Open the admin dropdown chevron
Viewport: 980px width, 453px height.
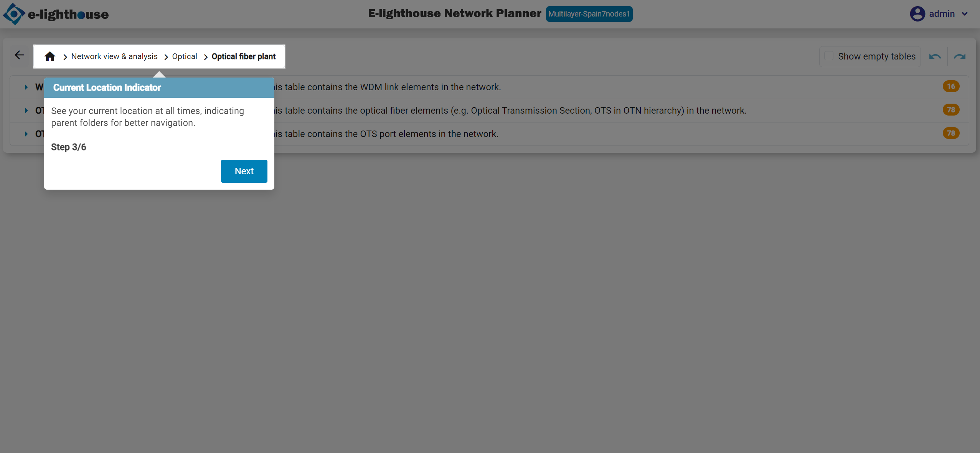(965, 14)
